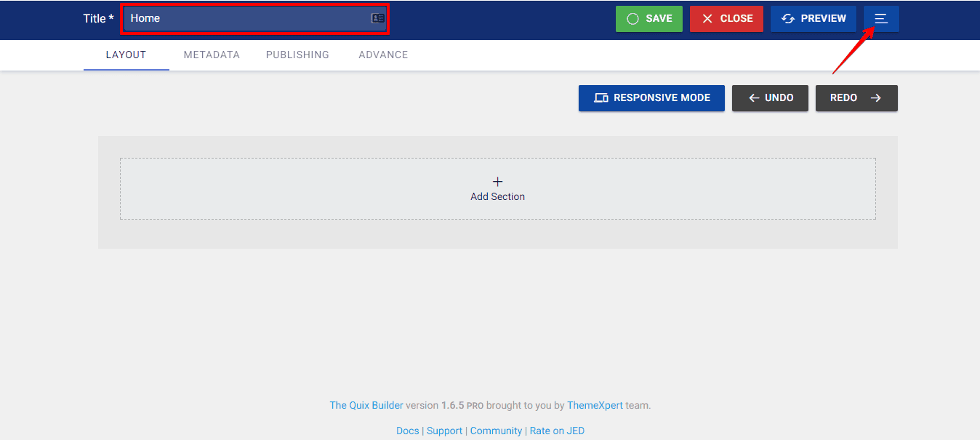
Task: Click the plus icon to add section
Action: pyautogui.click(x=497, y=182)
